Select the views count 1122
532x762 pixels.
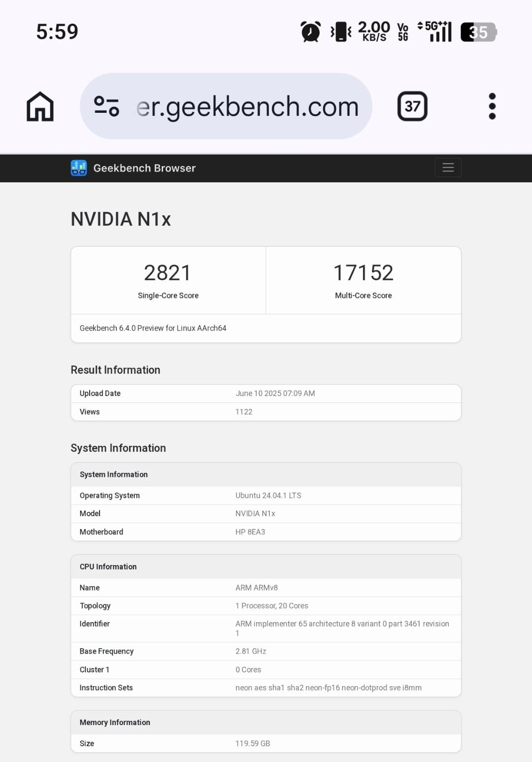(244, 412)
